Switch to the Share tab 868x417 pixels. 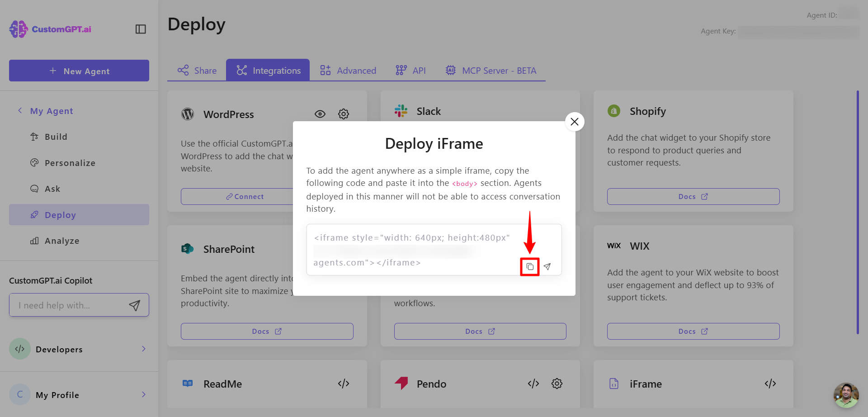(x=197, y=71)
